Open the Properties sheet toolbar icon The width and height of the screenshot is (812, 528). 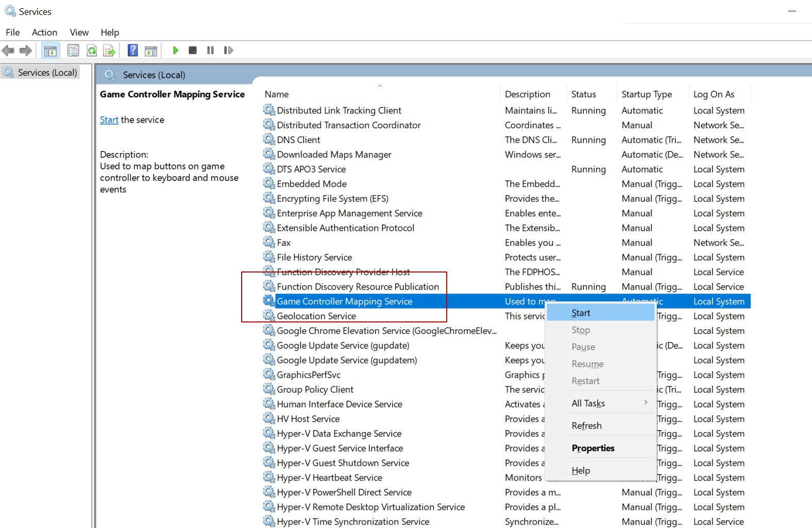pyautogui.click(x=73, y=50)
